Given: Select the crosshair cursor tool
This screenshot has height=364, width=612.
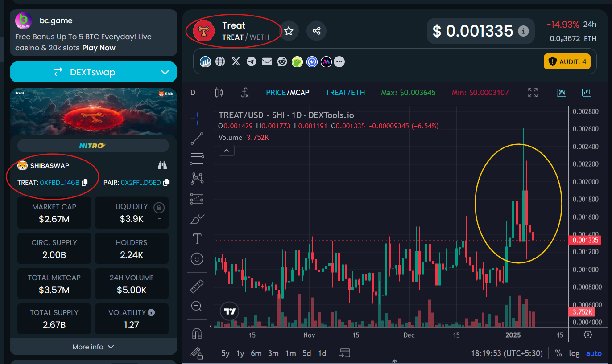Looking at the screenshot, I should [197, 118].
